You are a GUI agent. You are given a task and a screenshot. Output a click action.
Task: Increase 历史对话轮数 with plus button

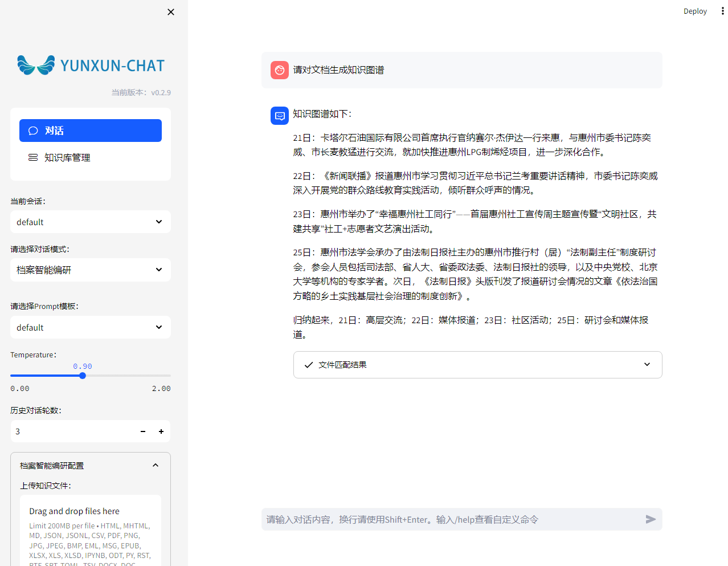tap(161, 431)
